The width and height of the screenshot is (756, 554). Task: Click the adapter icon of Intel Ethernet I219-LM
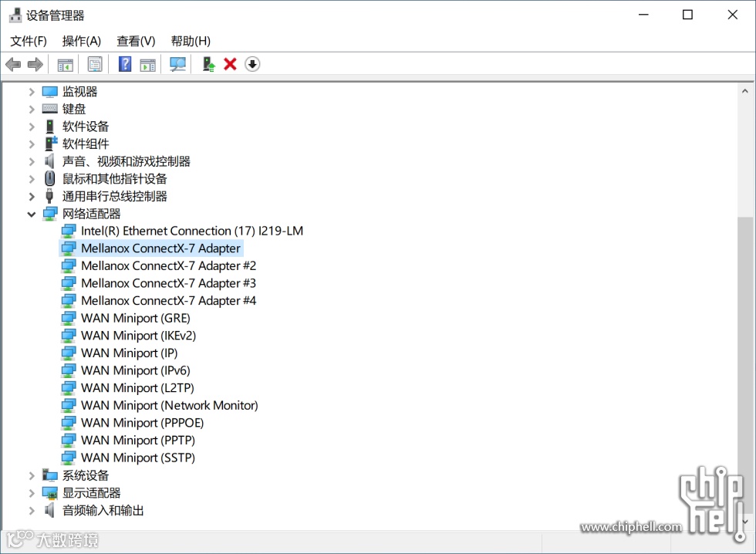click(x=69, y=231)
